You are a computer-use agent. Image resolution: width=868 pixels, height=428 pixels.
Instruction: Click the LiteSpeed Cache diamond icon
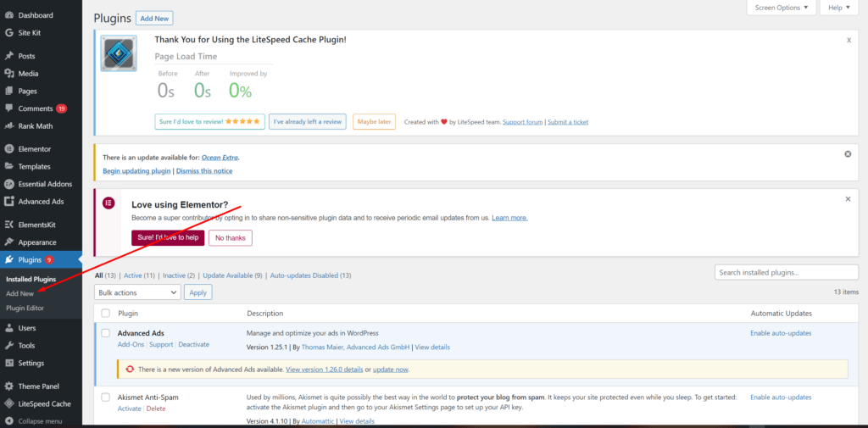pyautogui.click(x=8, y=403)
